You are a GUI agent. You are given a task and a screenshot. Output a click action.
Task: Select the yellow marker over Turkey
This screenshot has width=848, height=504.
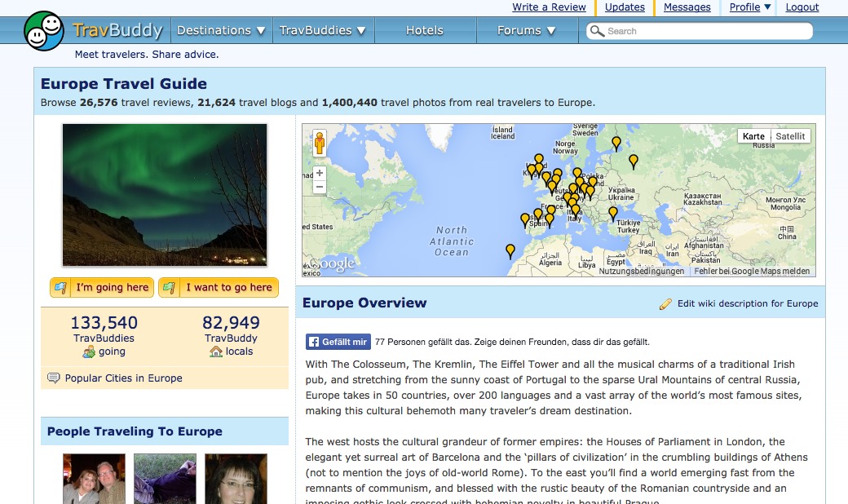[x=613, y=213]
